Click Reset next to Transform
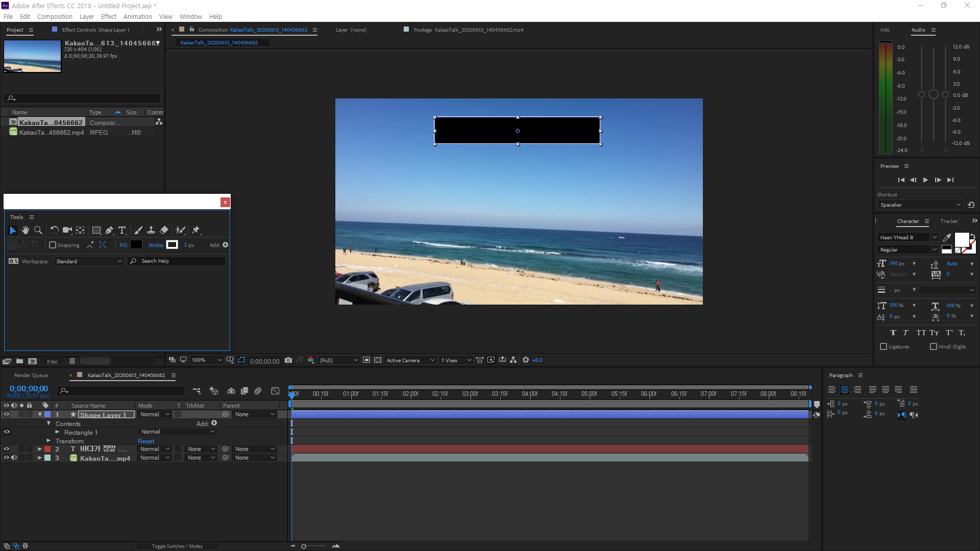The width and height of the screenshot is (980, 551). coord(146,441)
